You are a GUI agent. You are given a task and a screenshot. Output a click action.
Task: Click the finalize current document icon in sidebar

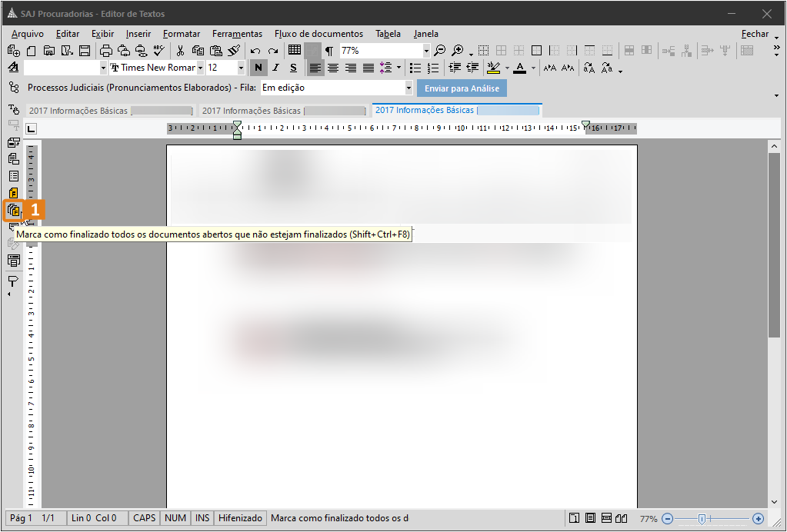[13, 193]
